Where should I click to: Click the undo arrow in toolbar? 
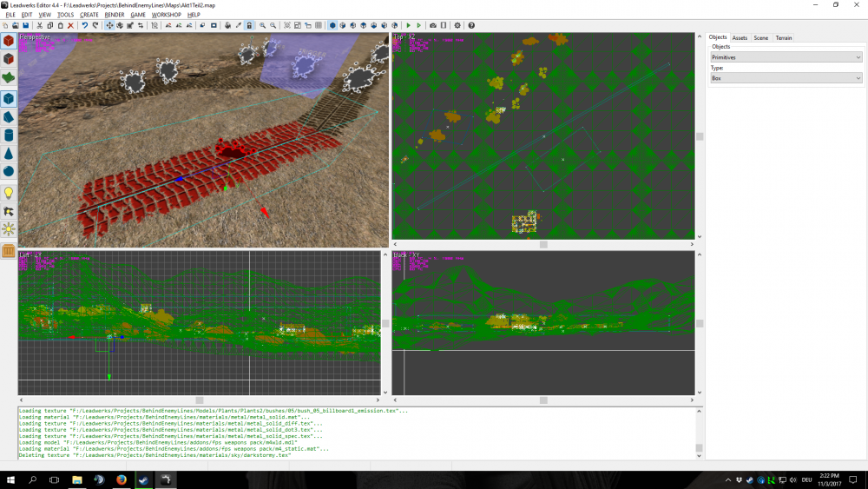tap(84, 25)
